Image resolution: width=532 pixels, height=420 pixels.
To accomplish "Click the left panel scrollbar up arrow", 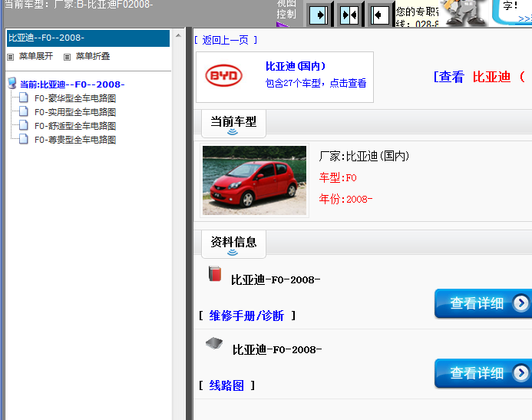I will point(178,35).
